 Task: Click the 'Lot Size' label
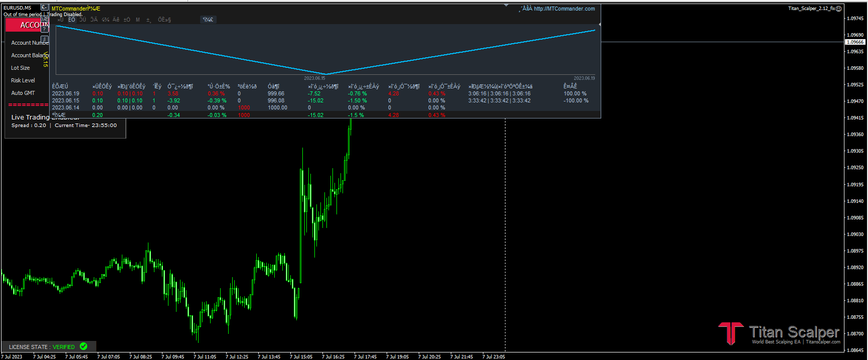(x=21, y=68)
